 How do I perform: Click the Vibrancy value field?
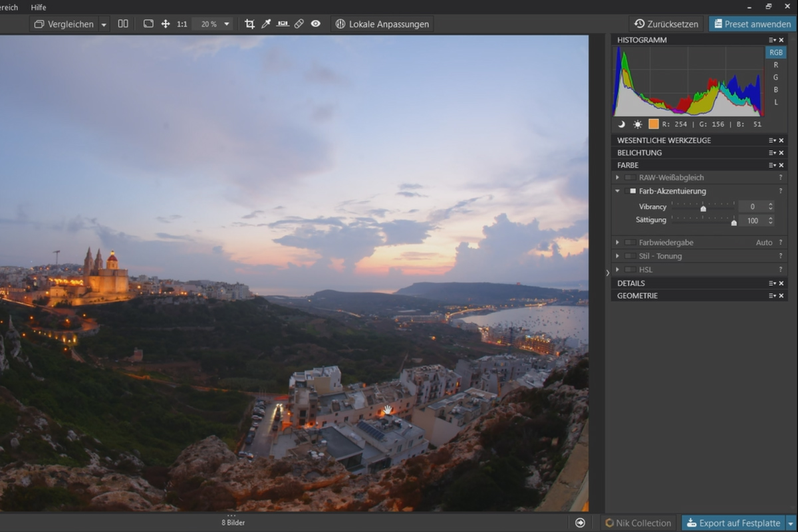point(752,207)
